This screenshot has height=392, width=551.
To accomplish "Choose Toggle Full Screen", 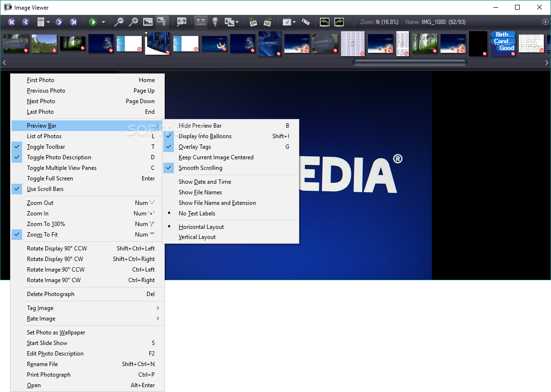I will tap(87, 178).
